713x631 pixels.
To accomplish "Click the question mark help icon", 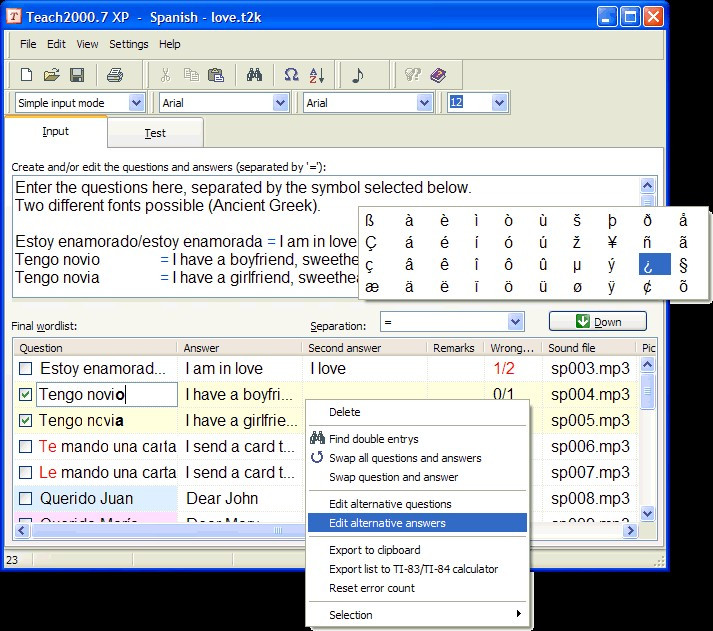I will coord(412,75).
